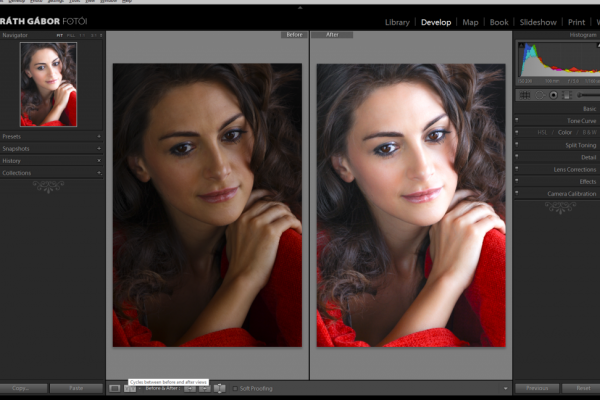Image resolution: width=600 pixels, height=400 pixels.
Task: Click the Reset button
Action: [581, 388]
